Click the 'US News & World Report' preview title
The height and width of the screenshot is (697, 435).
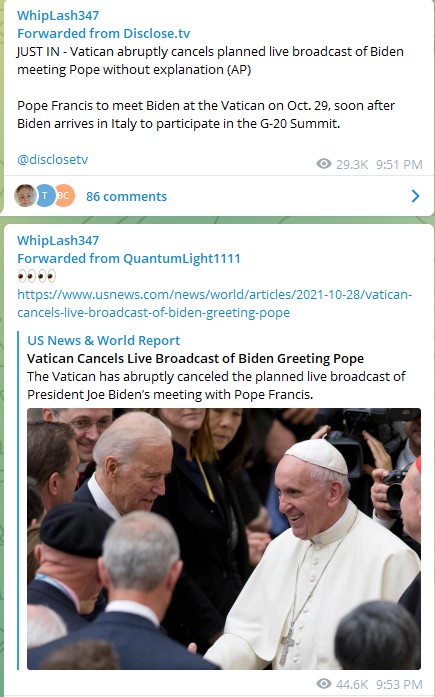[104, 340]
